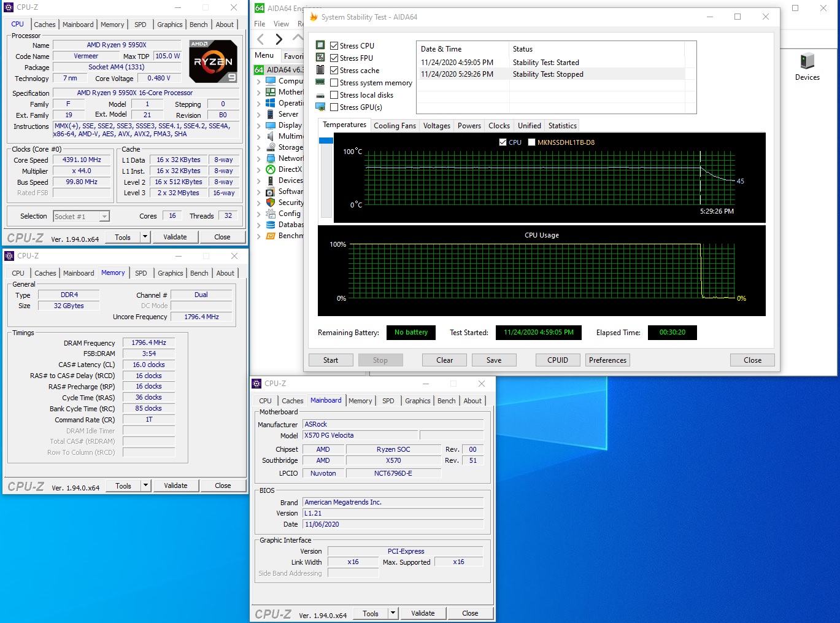The image size is (840, 623).
Task: Click the AIDA64 forward navigation arrow
Action: tap(279, 39)
